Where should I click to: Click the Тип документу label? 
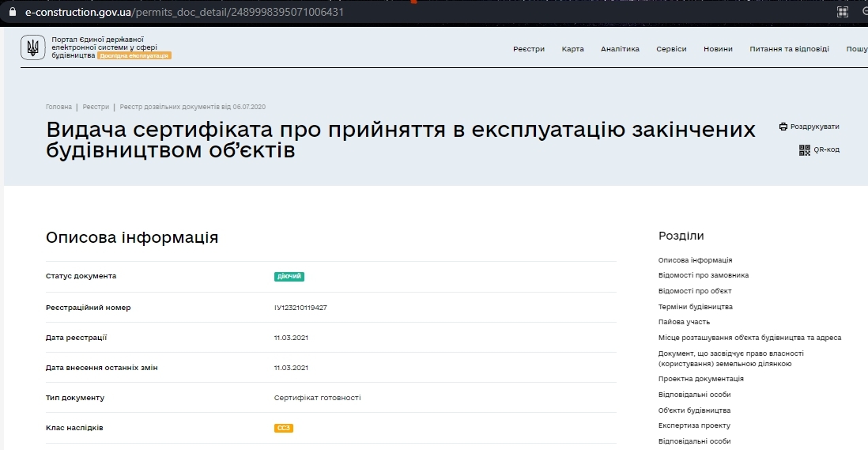[x=75, y=398]
